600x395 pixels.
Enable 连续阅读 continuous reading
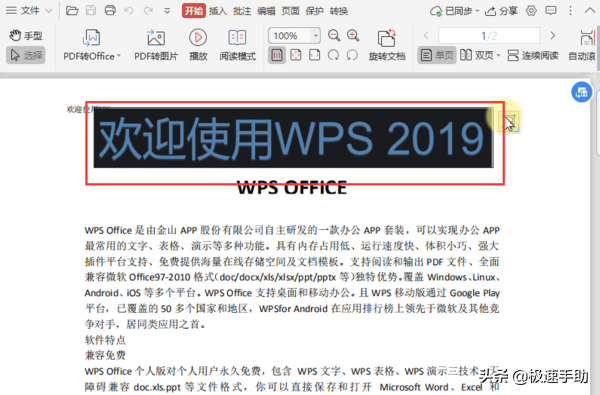click(533, 55)
